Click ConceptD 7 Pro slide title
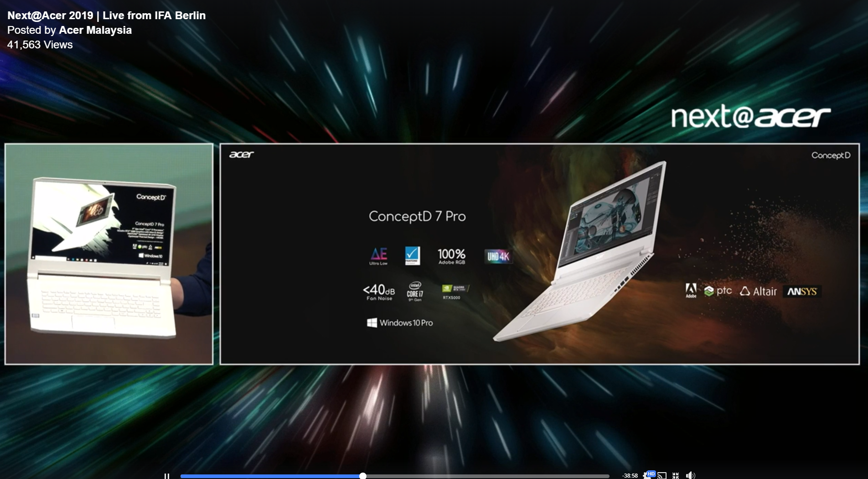The width and height of the screenshot is (868, 479). [417, 216]
